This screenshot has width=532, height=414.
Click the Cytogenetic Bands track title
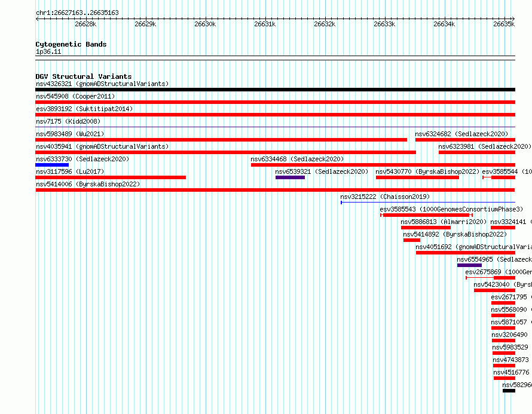coord(71,44)
